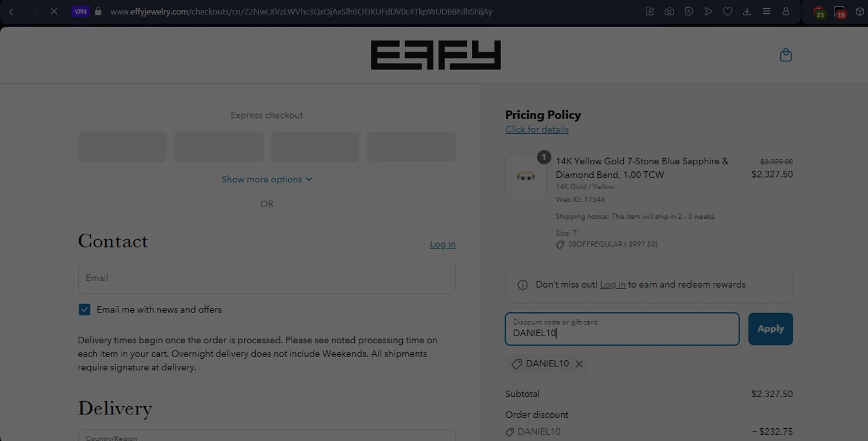868x441 pixels.
Task: Click the effyjewelry.com URL address field
Action: (x=301, y=12)
